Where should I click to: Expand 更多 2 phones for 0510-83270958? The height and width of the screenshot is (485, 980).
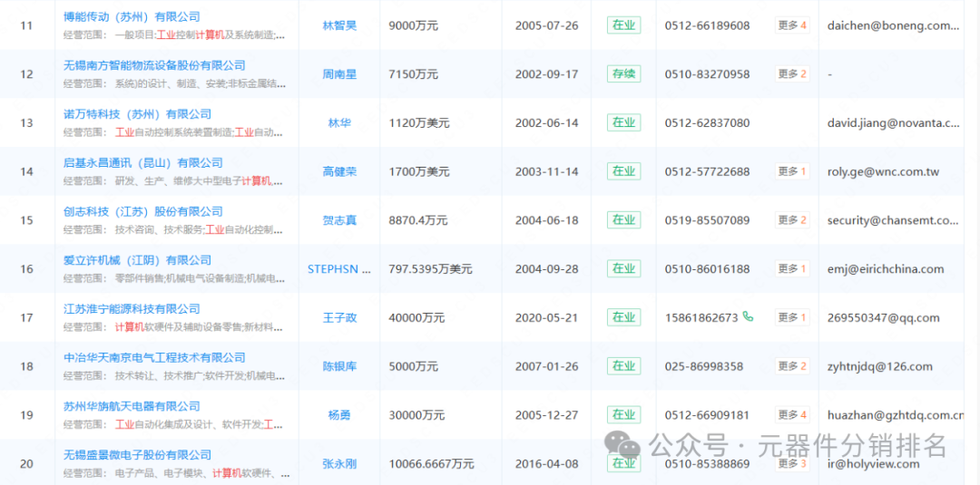tap(792, 74)
